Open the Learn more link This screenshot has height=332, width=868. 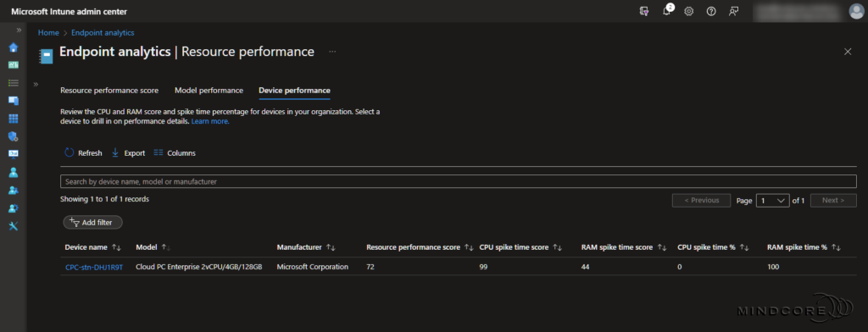point(210,121)
